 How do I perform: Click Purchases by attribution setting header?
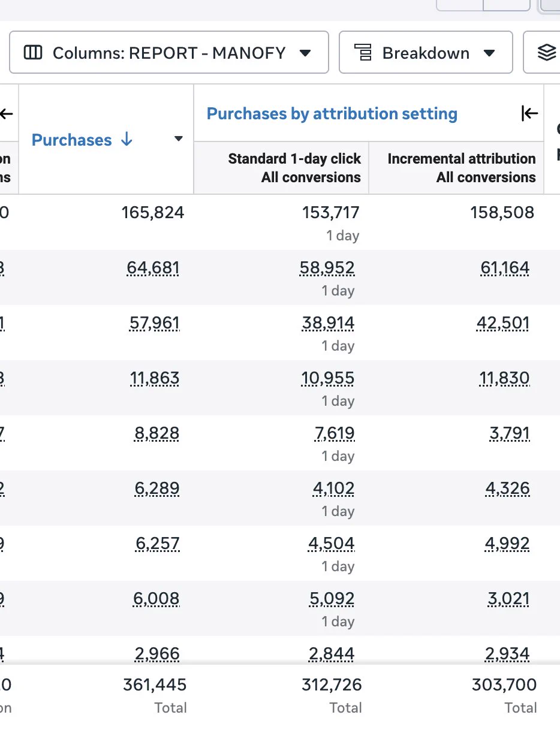(332, 114)
